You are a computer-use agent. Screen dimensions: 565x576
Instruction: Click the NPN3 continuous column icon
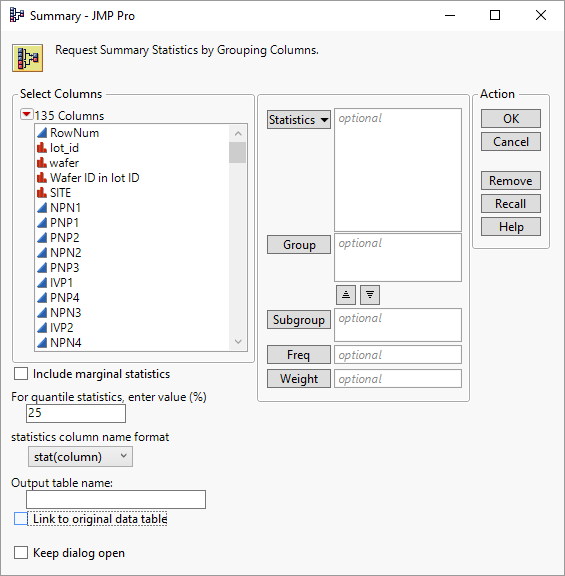pos(42,313)
